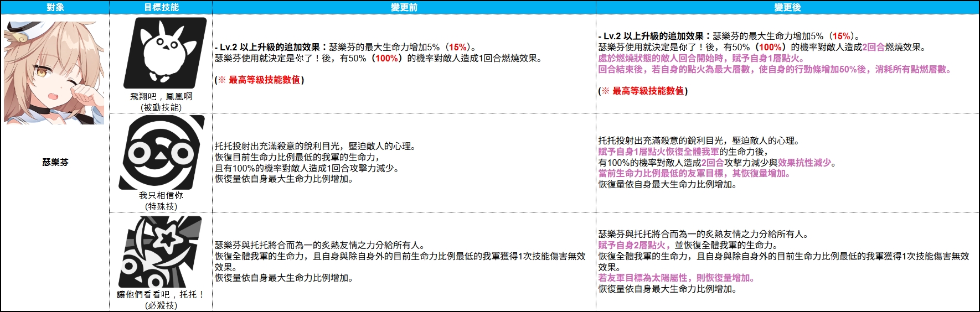Click the pink text 賦予自身1層點火恢復全體我軍
Screen dimensions: 980x312
pyautogui.click(x=659, y=152)
